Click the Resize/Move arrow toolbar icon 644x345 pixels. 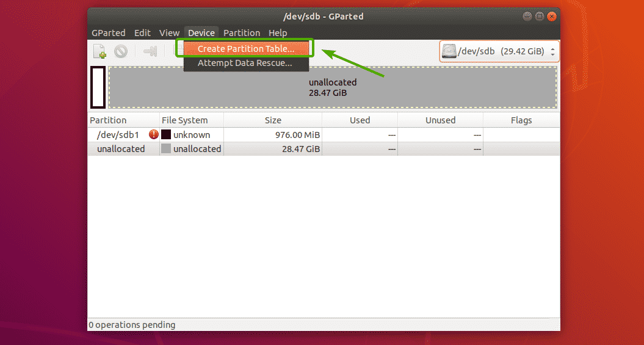(150, 51)
